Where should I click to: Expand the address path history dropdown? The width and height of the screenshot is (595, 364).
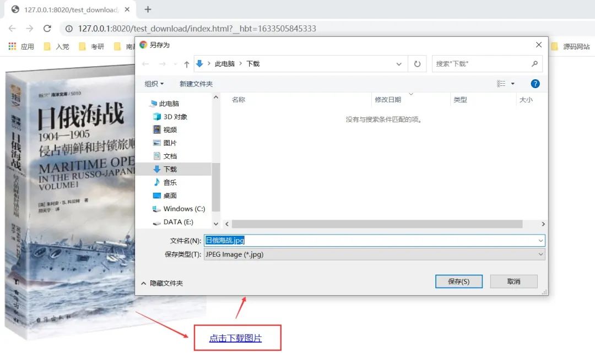[x=399, y=64]
